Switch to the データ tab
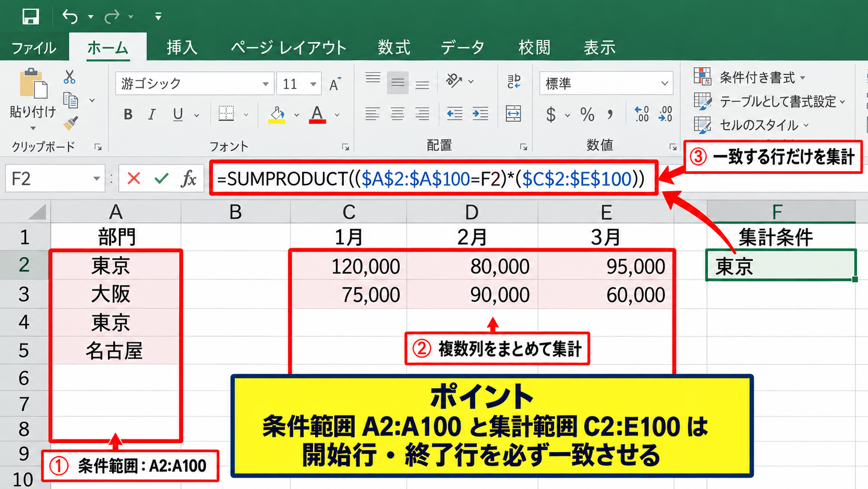The width and height of the screenshot is (868, 489). click(463, 47)
